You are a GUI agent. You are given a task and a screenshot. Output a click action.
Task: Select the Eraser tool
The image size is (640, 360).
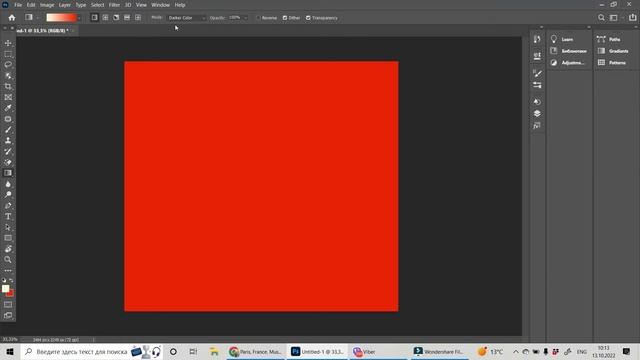[x=8, y=162]
